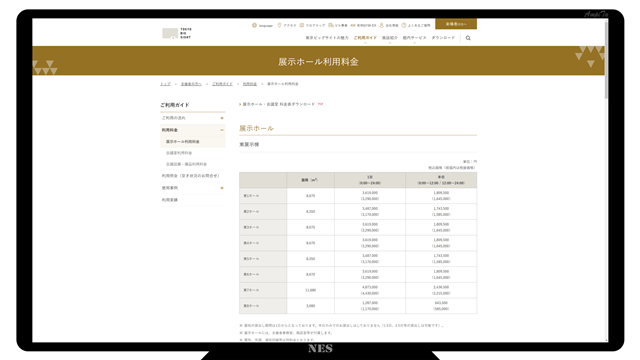Click the 第2ホール row label
640x360 pixels.
pos(251,211)
